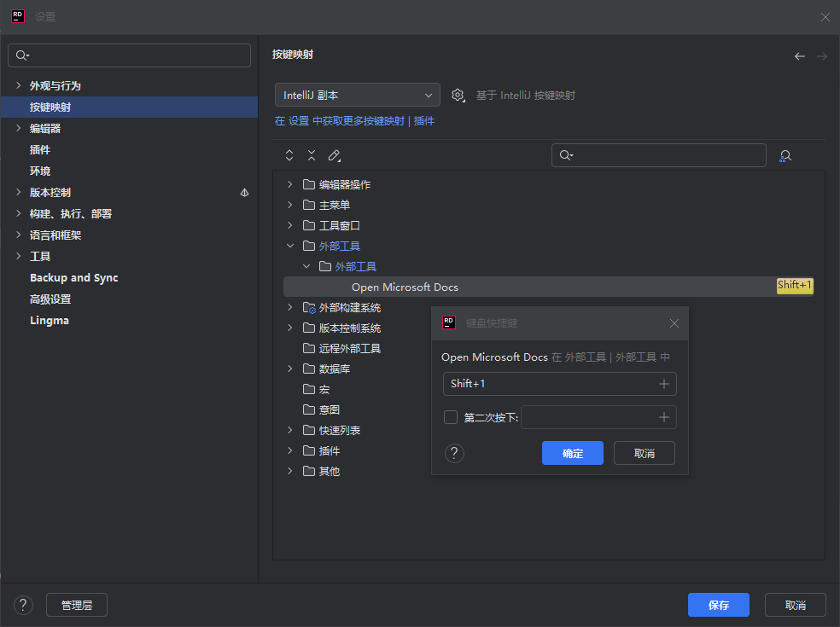Click the collapse all icon in keymap toolbar
840x627 pixels.
click(312, 155)
